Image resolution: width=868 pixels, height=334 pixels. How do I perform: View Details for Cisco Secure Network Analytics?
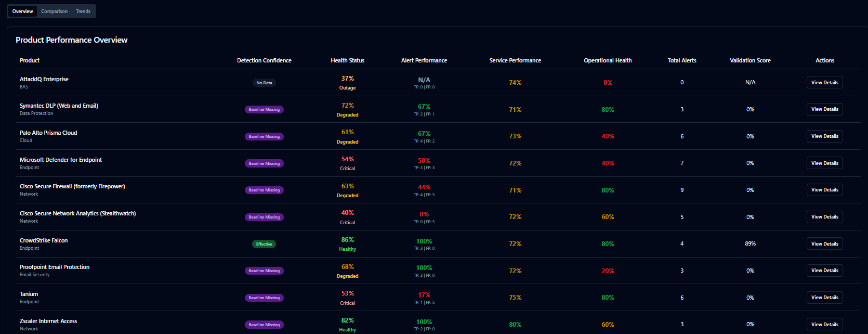click(824, 217)
